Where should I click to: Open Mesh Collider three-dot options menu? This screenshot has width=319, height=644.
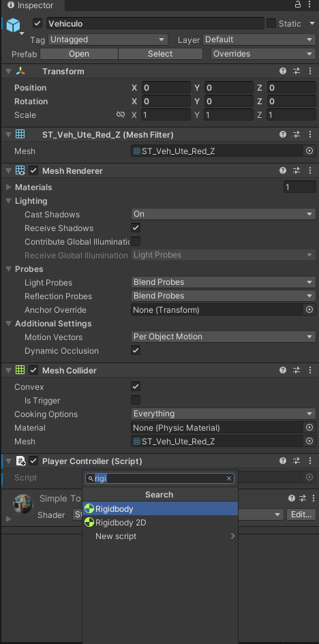coord(310,370)
